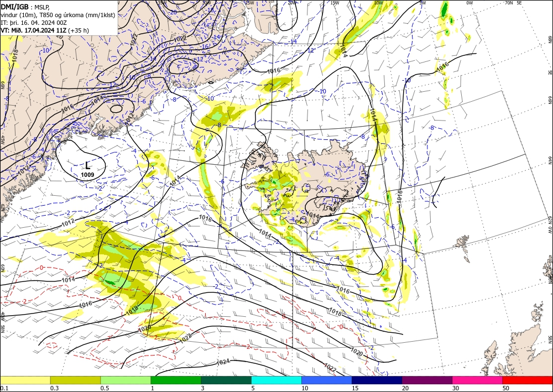Click the legend value '0.5'
This screenshot has width=553, height=392.
coord(105,388)
